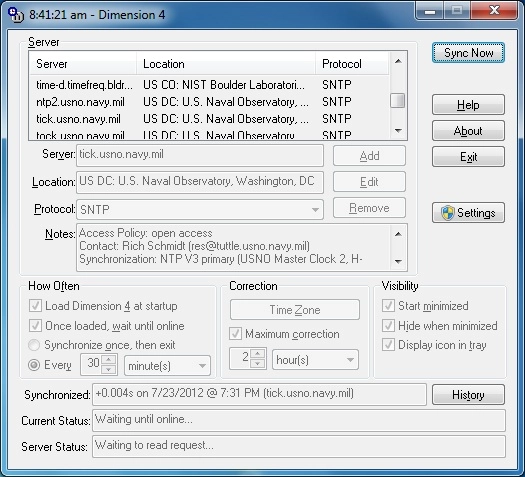Select ntp2.usno.navy.mil server row
The height and width of the screenshot is (477, 525).
(x=209, y=102)
